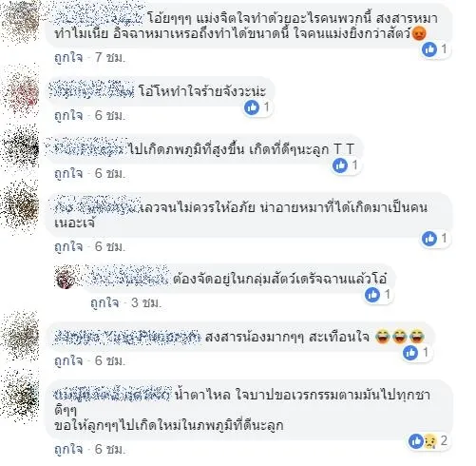The image size is (476, 466).
Task: Click the angry emoji in first comment
Action: 419,34
